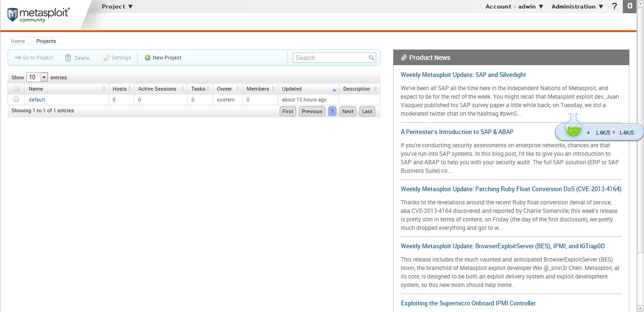Go to the Next page
The image size is (644, 312).
point(348,111)
